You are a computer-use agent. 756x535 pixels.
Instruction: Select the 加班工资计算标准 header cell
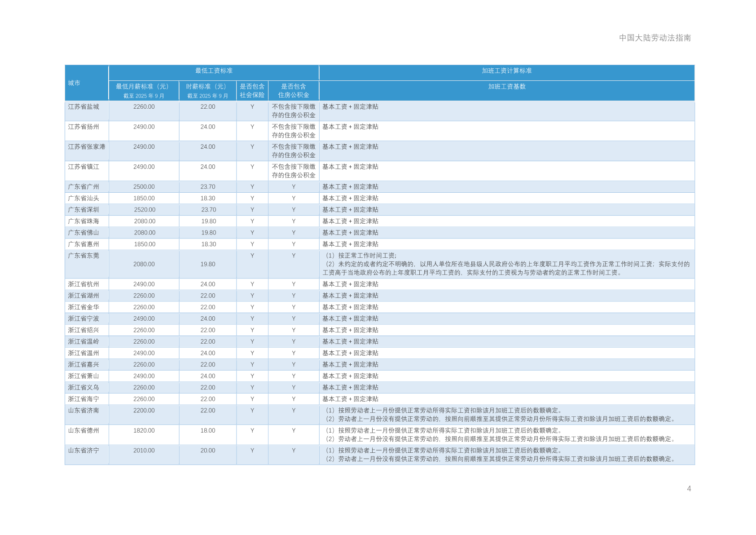(x=506, y=71)
